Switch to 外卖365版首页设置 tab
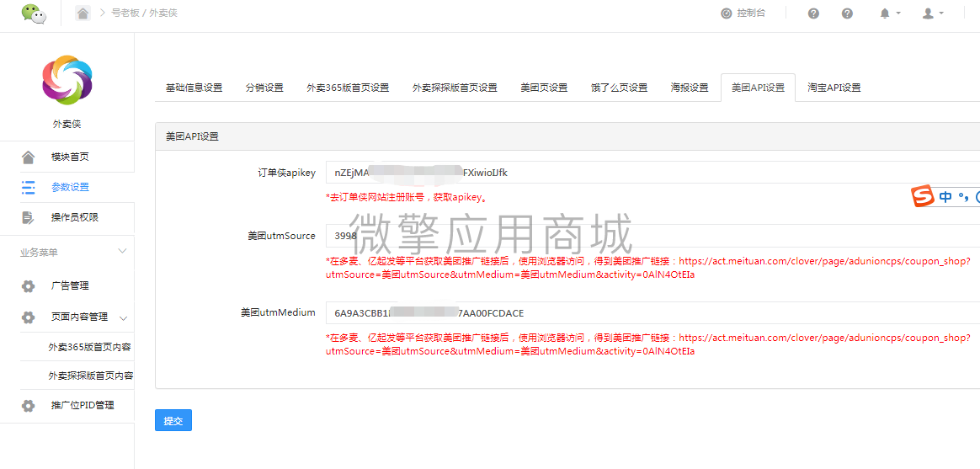The height and width of the screenshot is (469, 980). [348, 88]
